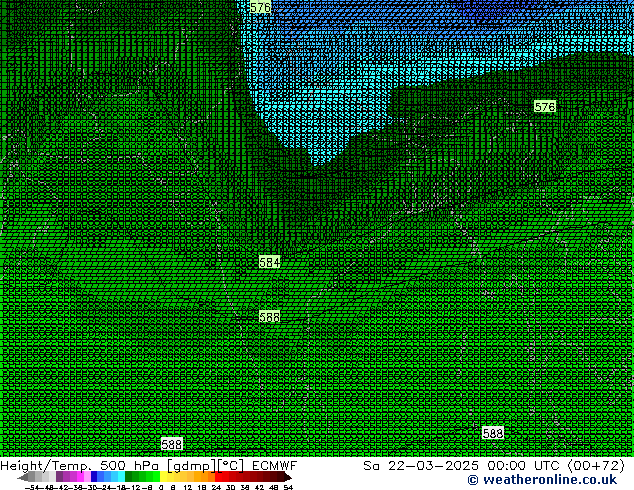
Task: Click the bright red swatch in the temperature legend
Action: 218,477
